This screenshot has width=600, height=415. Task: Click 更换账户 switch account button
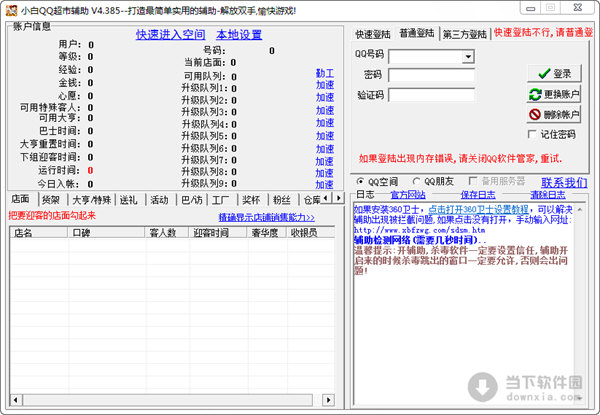tap(554, 94)
